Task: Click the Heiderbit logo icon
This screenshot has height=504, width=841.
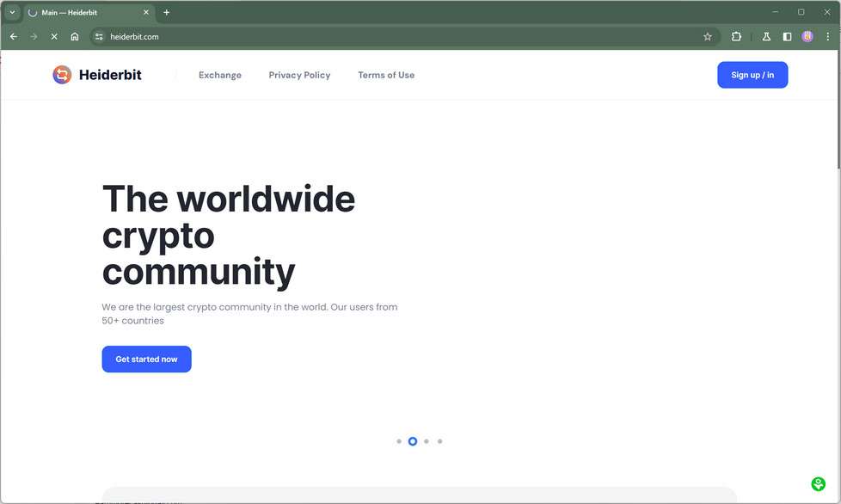Action: (62, 75)
